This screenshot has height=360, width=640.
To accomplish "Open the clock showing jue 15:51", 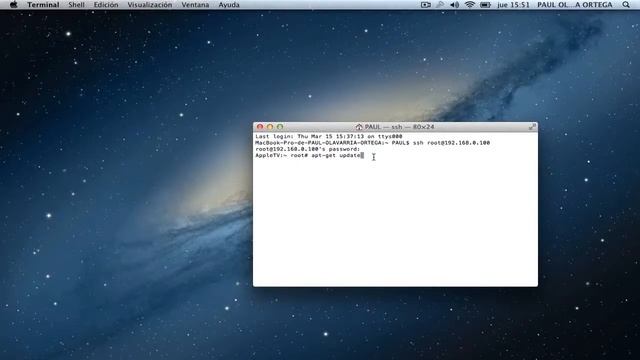I will coord(513,5).
